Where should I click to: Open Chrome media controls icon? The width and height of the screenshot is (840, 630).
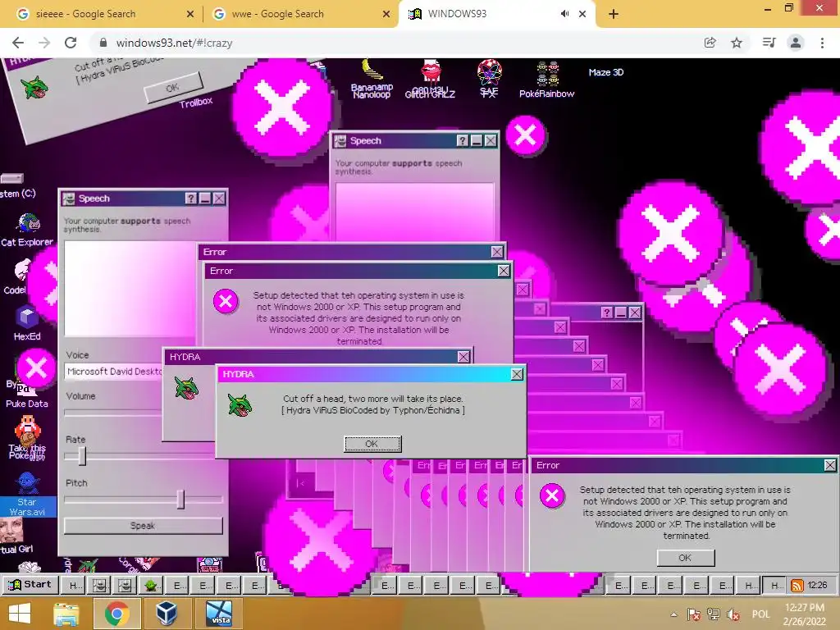pyautogui.click(x=769, y=43)
